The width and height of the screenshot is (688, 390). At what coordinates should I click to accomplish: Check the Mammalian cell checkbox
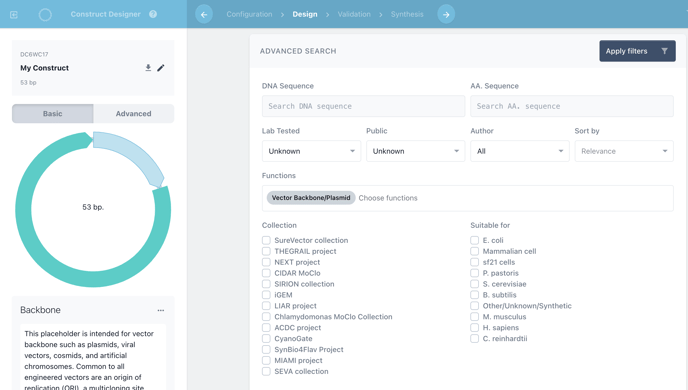tap(474, 251)
